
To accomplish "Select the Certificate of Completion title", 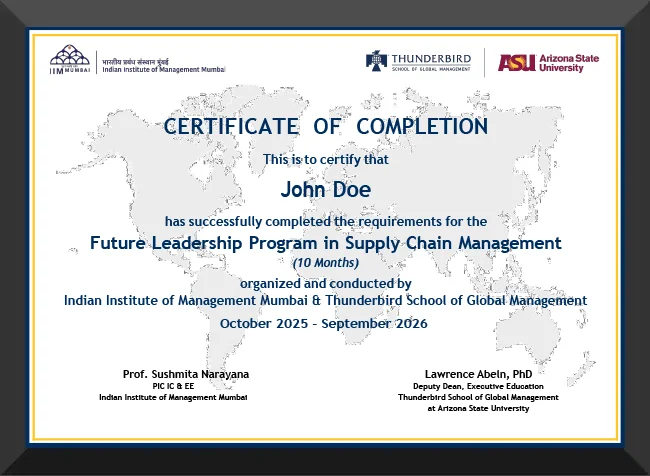I will [x=326, y=127].
